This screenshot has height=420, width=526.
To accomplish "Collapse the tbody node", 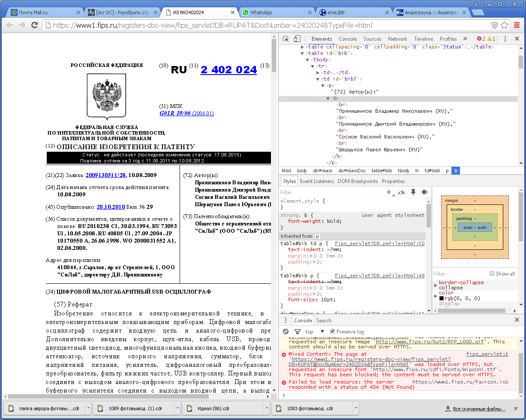I will point(307,60).
